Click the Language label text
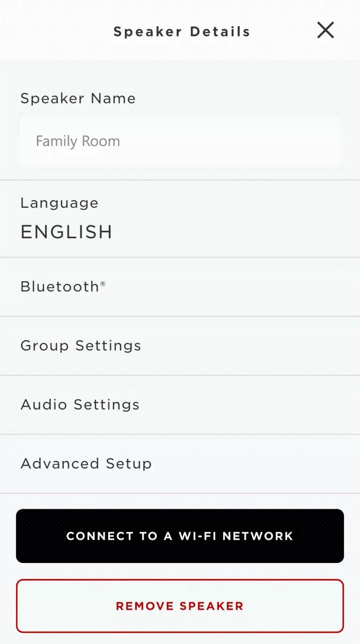The width and height of the screenshot is (360, 644). click(x=59, y=203)
